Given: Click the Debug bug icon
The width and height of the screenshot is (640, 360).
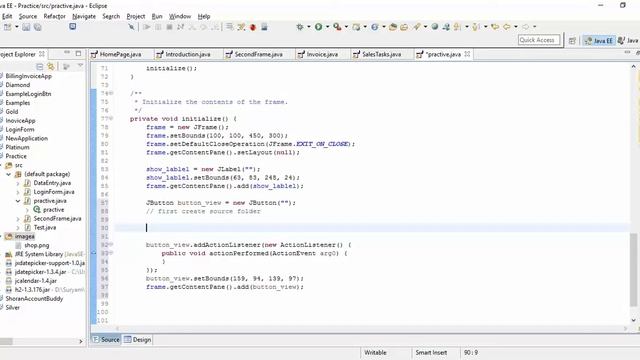Looking at the screenshot, I should click(x=300, y=27).
